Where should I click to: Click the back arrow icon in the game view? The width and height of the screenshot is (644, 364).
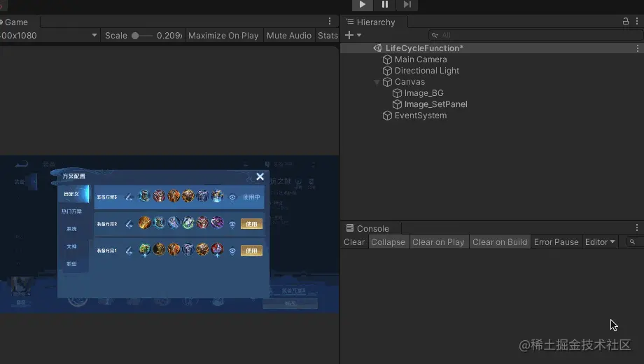pos(22,164)
